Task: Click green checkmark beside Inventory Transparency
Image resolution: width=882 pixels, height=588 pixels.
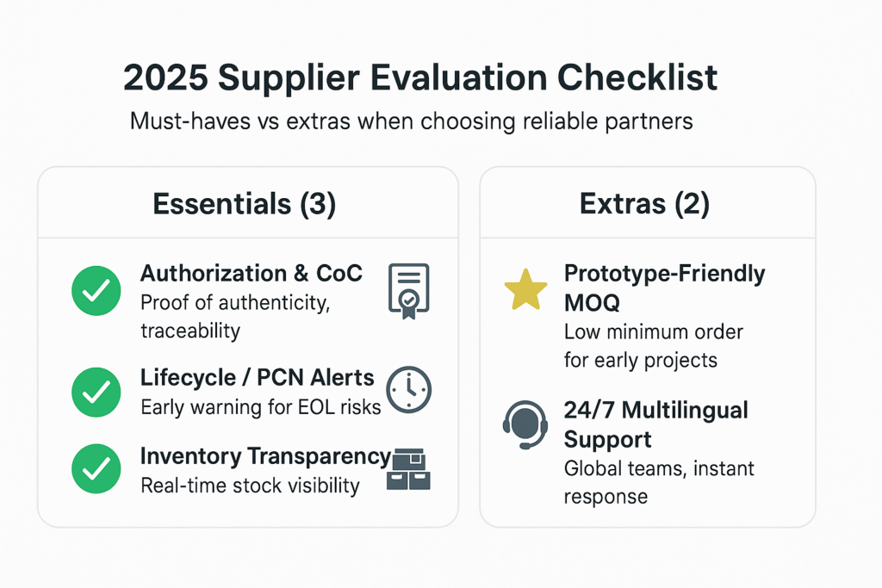Action: (96, 469)
